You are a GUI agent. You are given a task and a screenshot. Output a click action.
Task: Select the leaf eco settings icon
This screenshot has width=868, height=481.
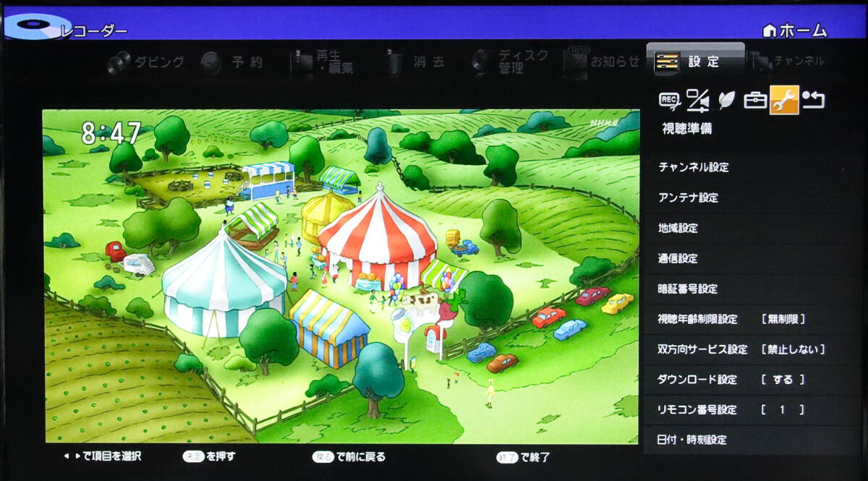[x=726, y=101]
